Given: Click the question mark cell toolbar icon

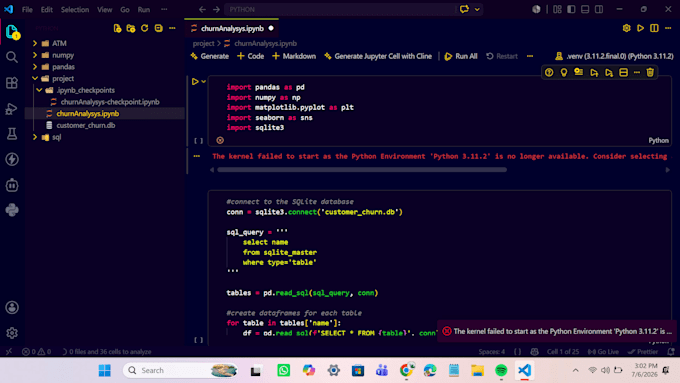Looking at the screenshot, I should [x=549, y=72].
